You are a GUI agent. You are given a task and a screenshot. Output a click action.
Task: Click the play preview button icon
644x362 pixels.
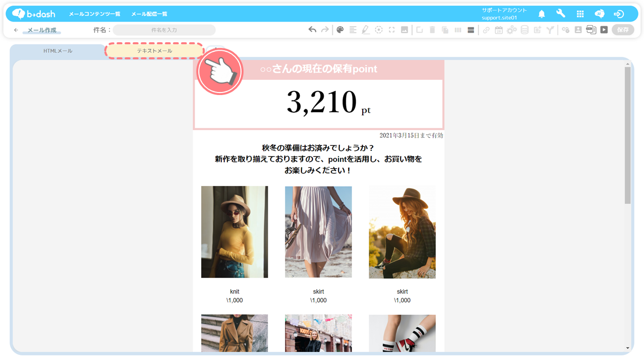pos(604,30)
